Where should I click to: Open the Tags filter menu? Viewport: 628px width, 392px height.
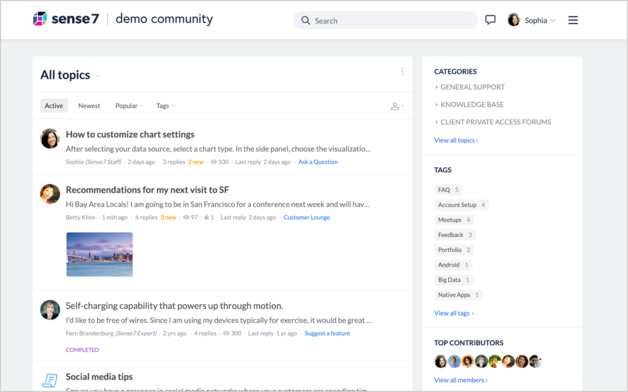[165, 106]
